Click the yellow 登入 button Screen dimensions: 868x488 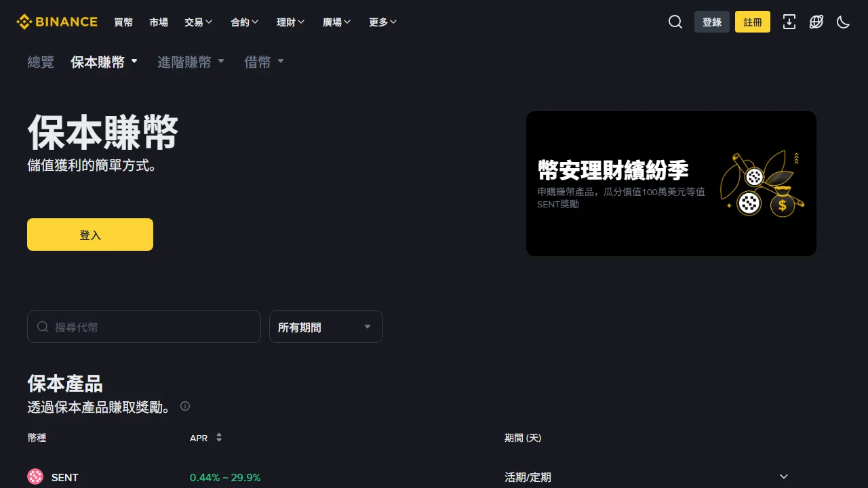[90, 235]
